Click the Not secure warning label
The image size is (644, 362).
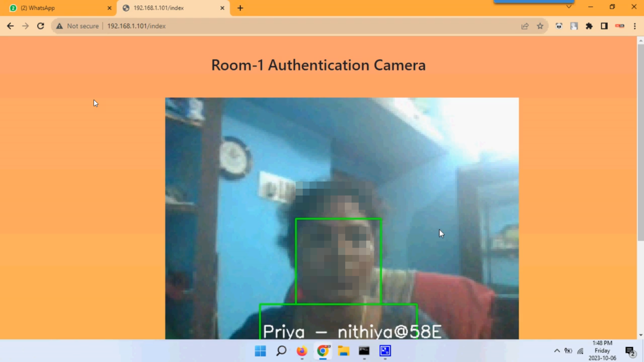[77, 26]
